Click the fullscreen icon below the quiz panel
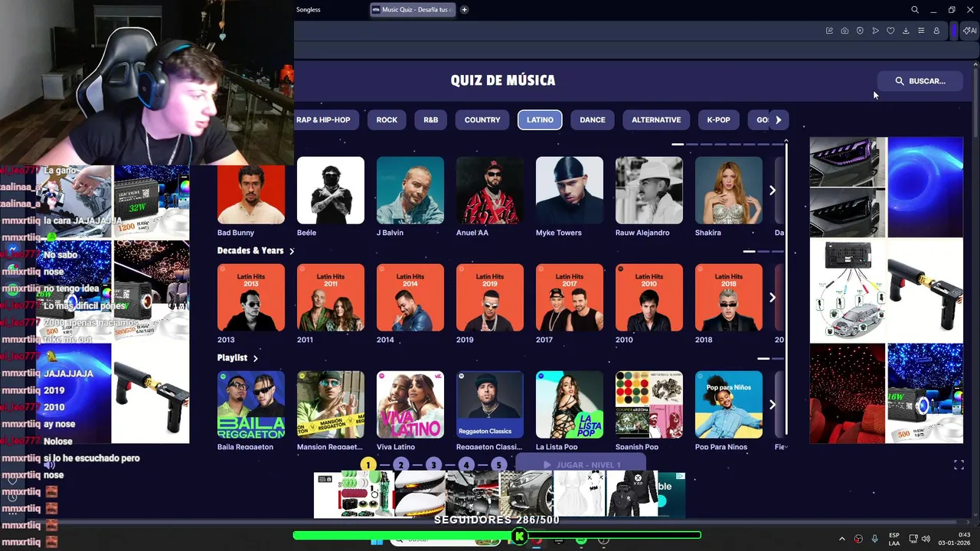The height and width of the screenshot is (551, 980). 959,465
